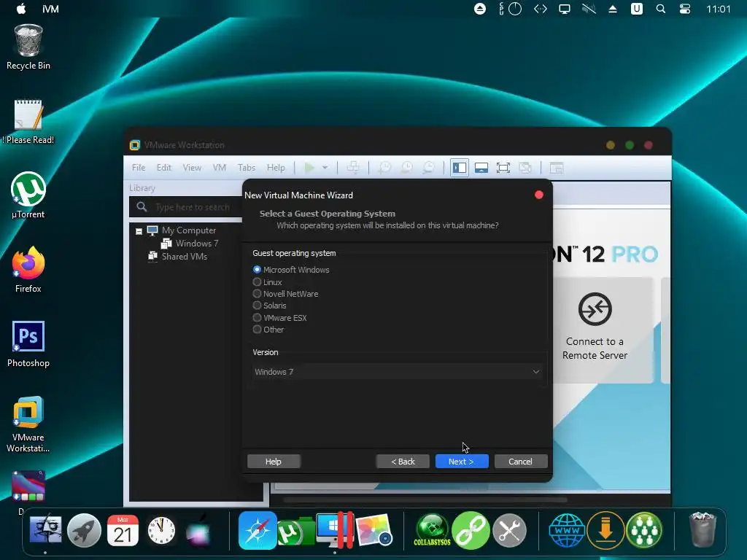
Task: Go back with the Back button
Action: pyautogui.click(x=403, y=462)
